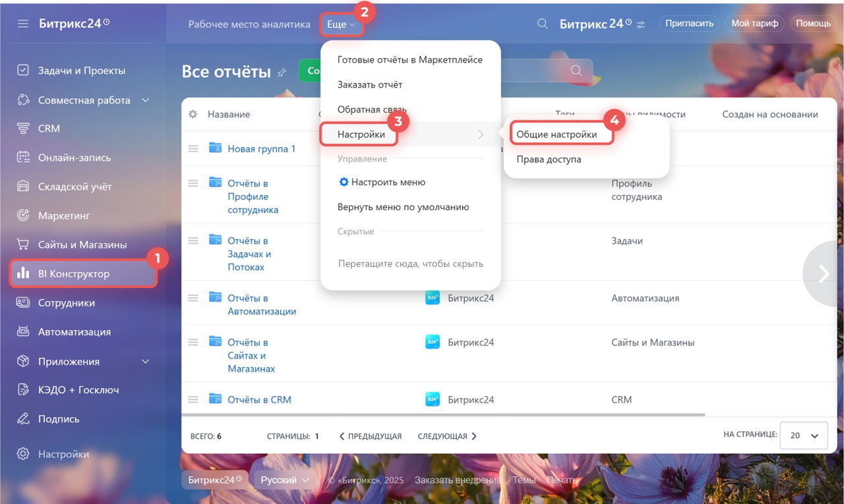844x504 pixels.
Task: Open Мой тариф button
Action: pyautogui.click(x=755, y=23)
